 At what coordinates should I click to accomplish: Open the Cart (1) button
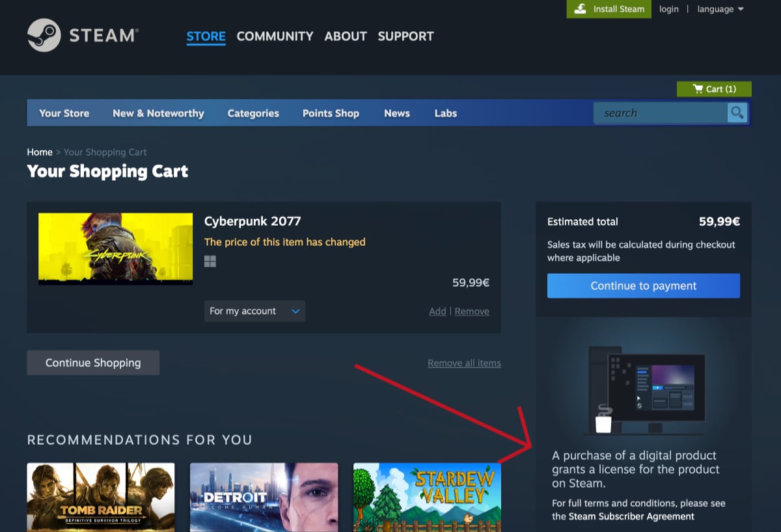pyautogui.click(x=714, y=89)
